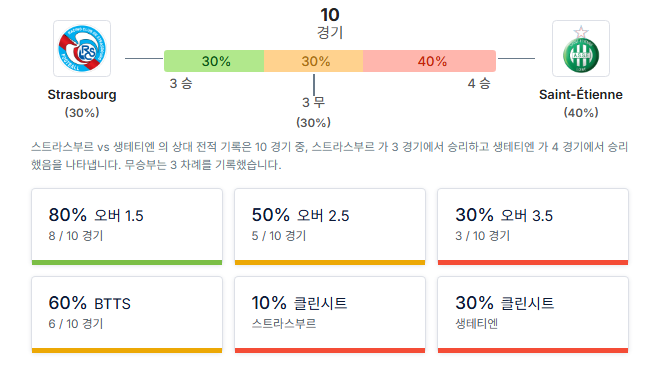Click the (40%) under Saint-Étienne name

click(x=580, y=113)
